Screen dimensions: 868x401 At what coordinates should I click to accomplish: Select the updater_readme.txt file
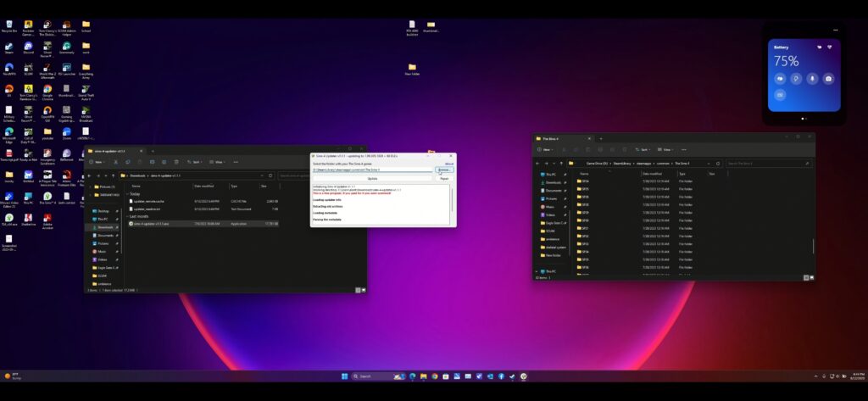tap(153, 208)
